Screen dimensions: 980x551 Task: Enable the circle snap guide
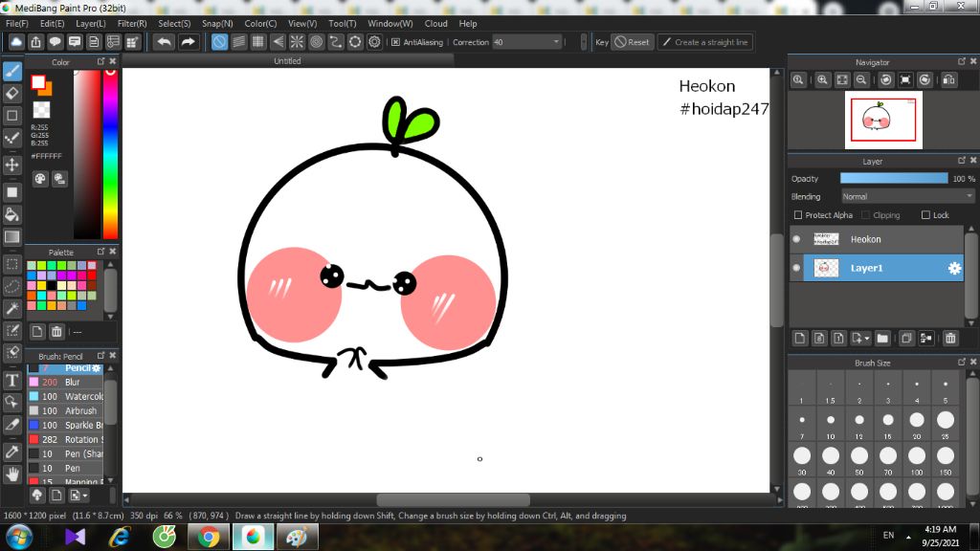(x=316, y=42)
